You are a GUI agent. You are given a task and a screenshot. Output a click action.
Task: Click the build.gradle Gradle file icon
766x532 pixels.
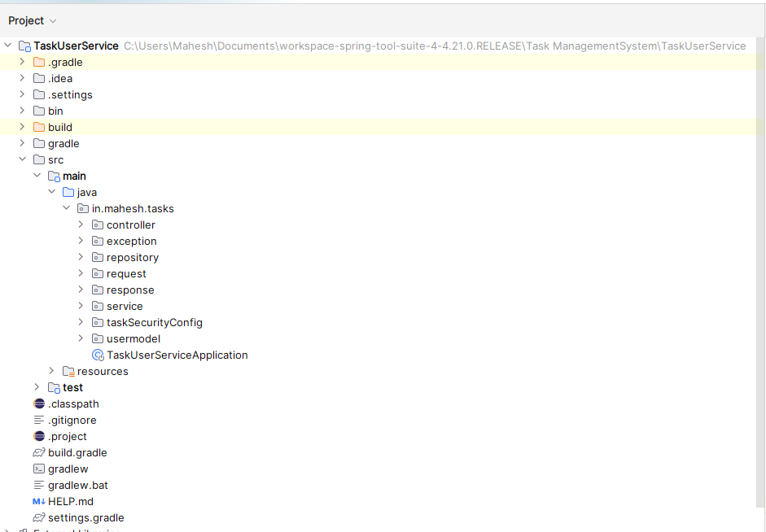tap(39, 453)
